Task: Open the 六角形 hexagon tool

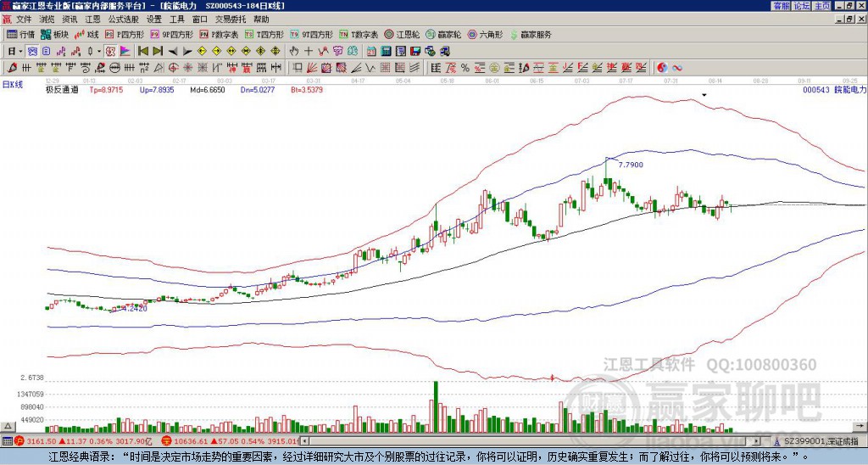Action: [x=486, y=34]
